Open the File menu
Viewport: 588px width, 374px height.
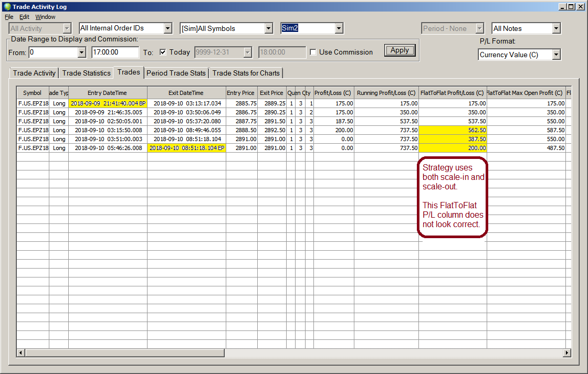9,17
